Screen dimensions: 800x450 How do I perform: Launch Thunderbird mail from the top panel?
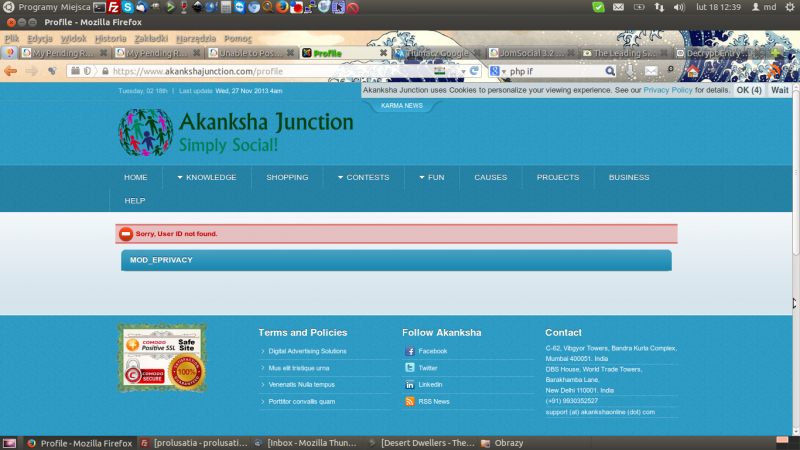click(141, 7)
